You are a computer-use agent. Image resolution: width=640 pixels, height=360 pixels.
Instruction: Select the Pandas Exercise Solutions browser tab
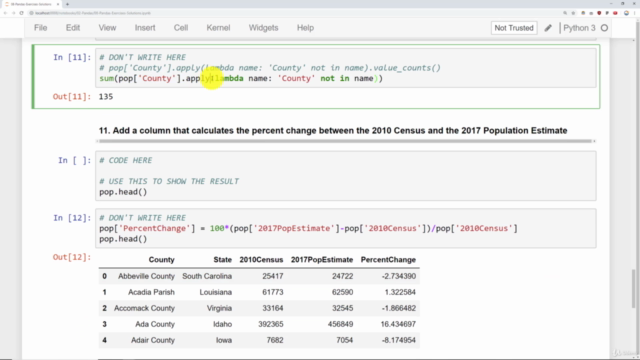(31, 4)
